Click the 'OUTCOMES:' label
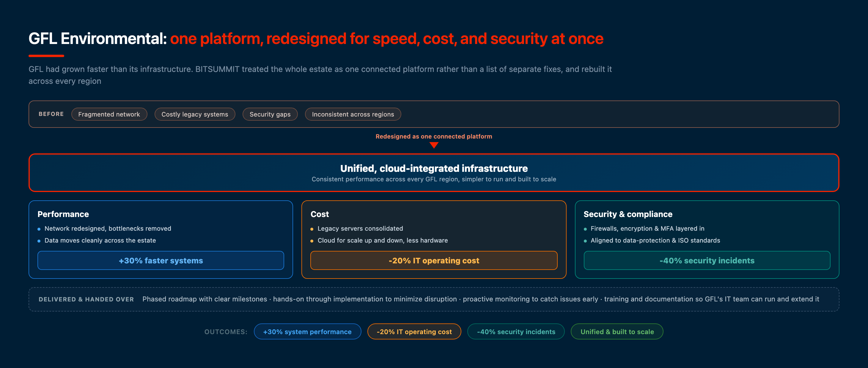The height and width of the screenshot is (368, 868). [226, 332]
